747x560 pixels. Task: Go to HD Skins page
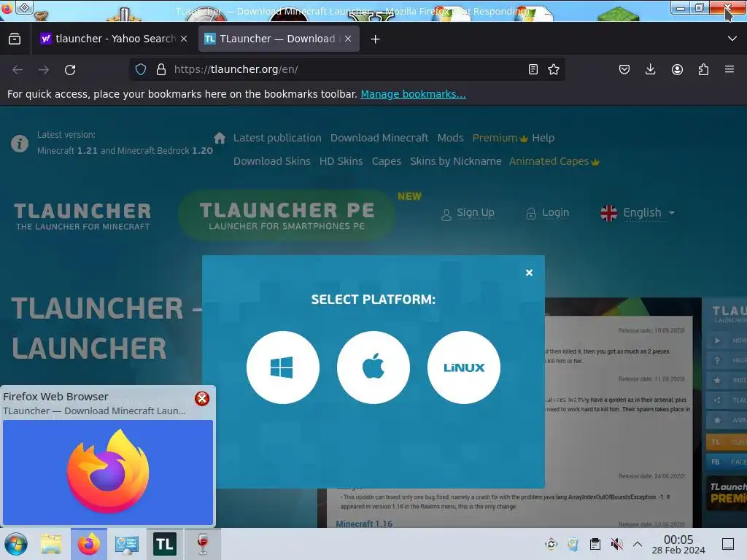pyautogui.click(x=341, y=161)
